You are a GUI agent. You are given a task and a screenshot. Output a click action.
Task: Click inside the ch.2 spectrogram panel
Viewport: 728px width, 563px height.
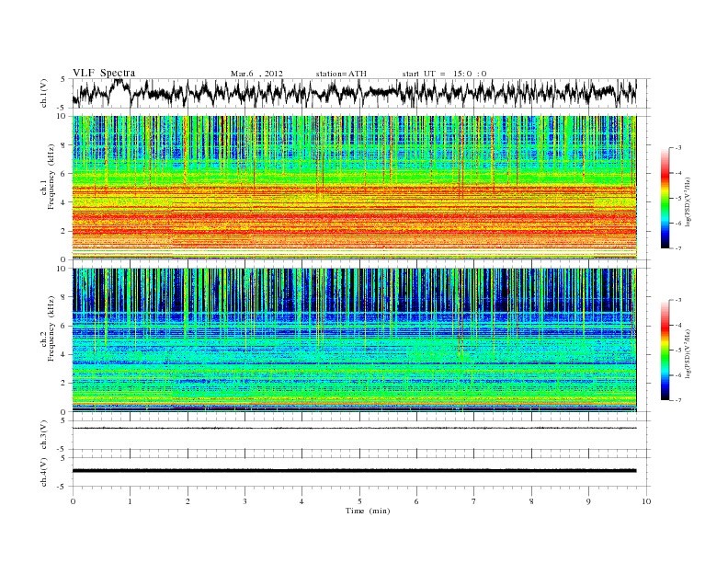(x=354, y=340)
